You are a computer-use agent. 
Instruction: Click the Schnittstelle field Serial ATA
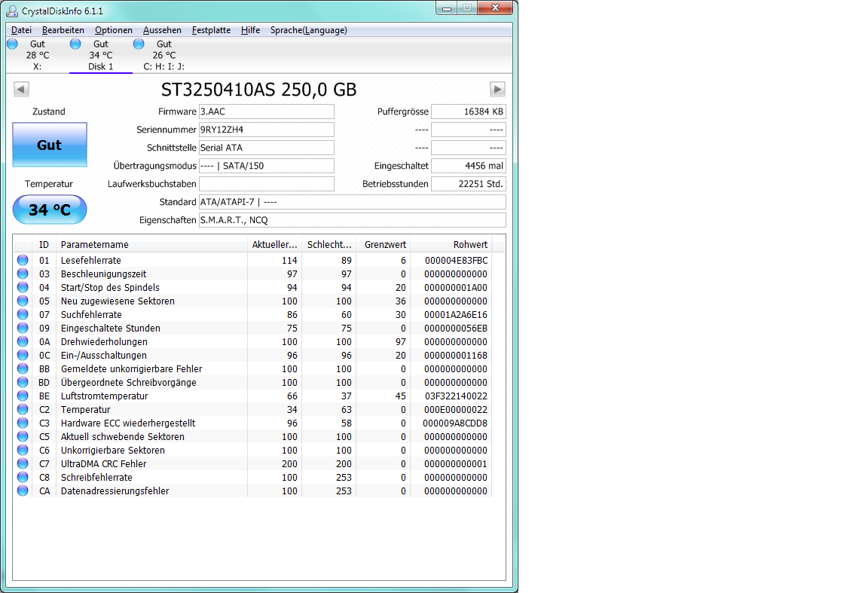click(x=266, y=148)
